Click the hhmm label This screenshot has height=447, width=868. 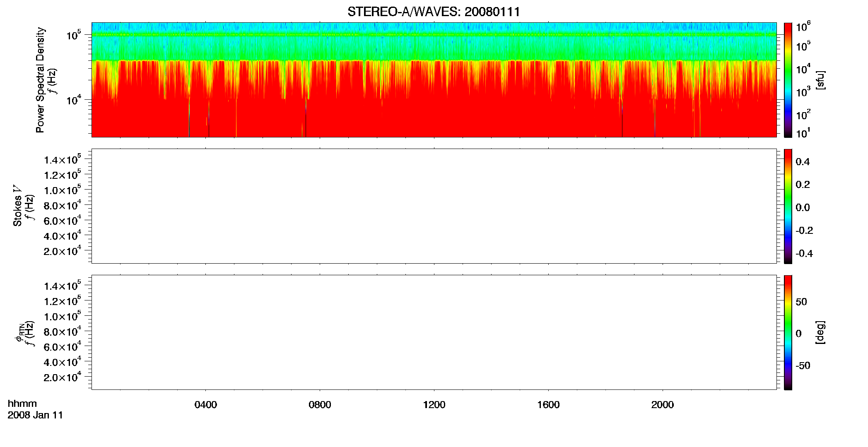[x=22, y=404]
